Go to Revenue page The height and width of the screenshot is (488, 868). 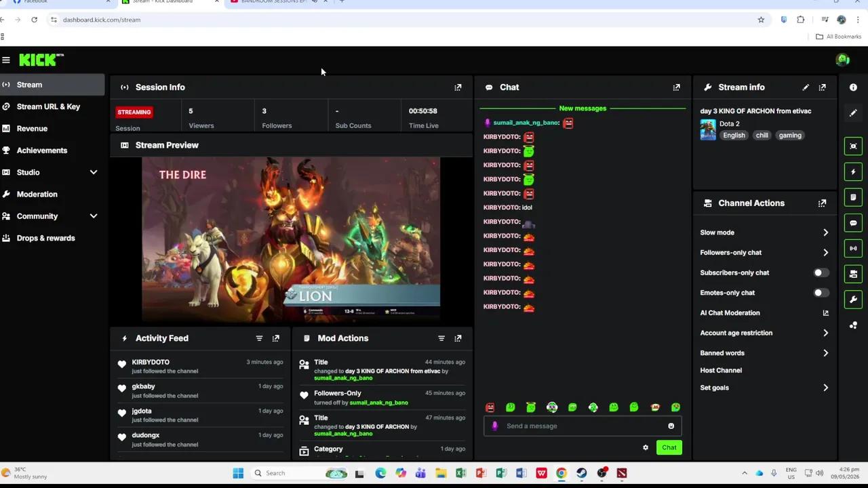[52, 129]
